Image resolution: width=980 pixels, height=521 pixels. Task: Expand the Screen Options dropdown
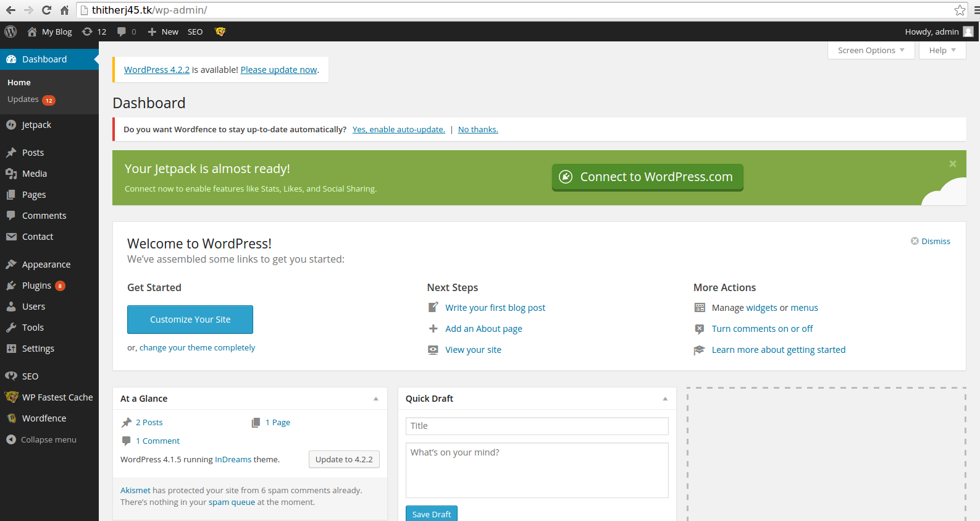coord(871,50)
